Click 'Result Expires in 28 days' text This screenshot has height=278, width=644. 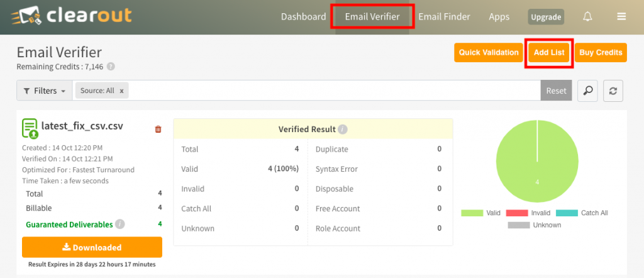[92, 264]
